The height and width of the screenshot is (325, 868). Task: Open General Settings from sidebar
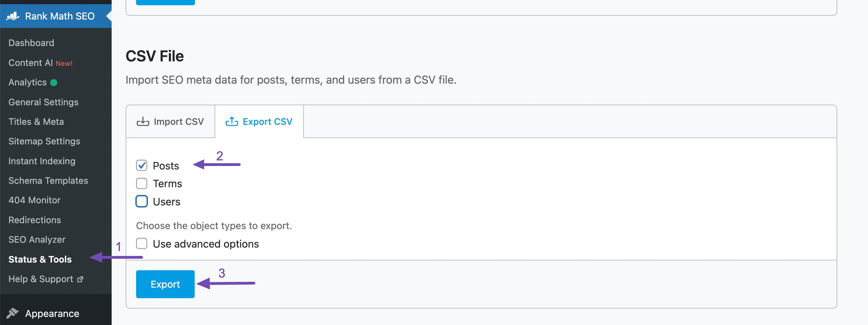pos(43,102)
